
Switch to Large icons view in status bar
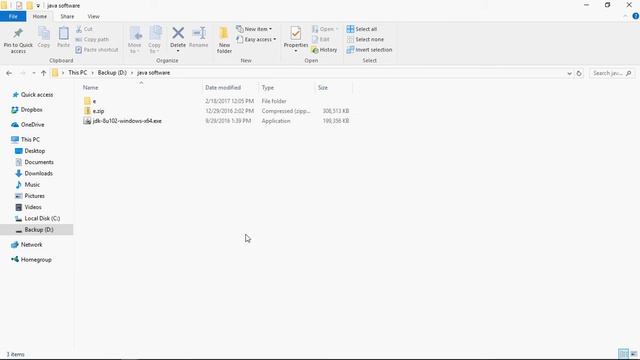(634, 354)
